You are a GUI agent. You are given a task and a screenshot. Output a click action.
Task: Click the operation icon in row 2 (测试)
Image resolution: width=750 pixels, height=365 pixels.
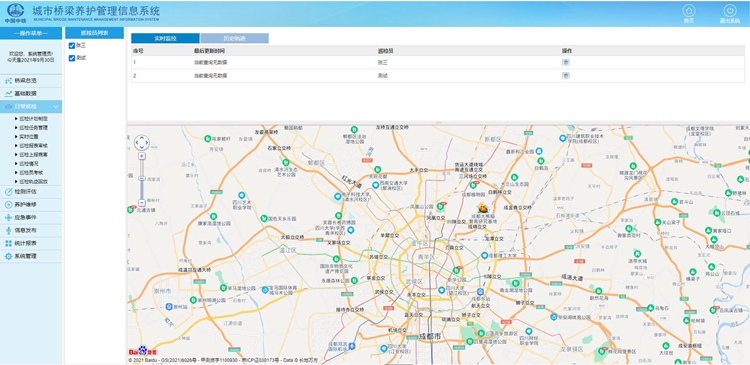coord(565,76)
